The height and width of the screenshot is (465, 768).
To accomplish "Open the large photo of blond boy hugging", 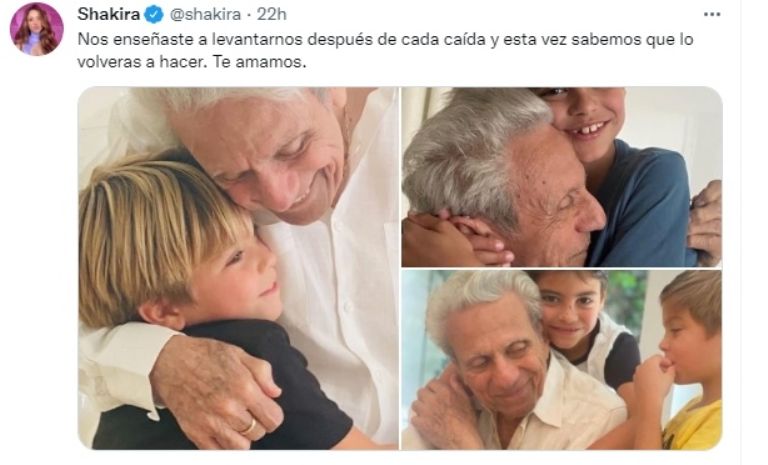I will [238, 268].
